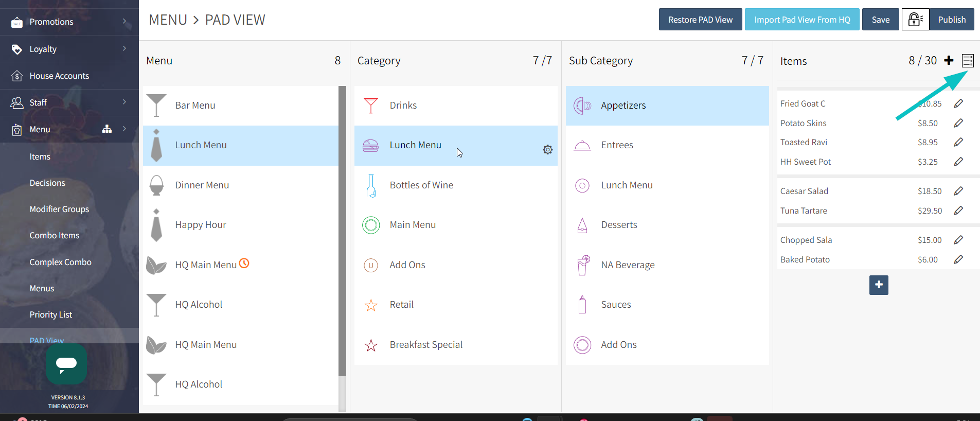The image size is (980, 421).
Task: Expand the Staff sidebar section
Action: (x=124, y=102)
